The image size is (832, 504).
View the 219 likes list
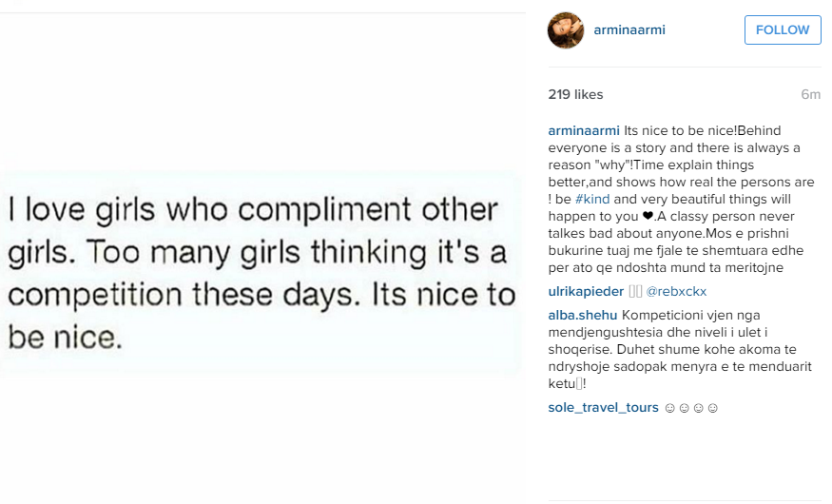coord(575,94)
